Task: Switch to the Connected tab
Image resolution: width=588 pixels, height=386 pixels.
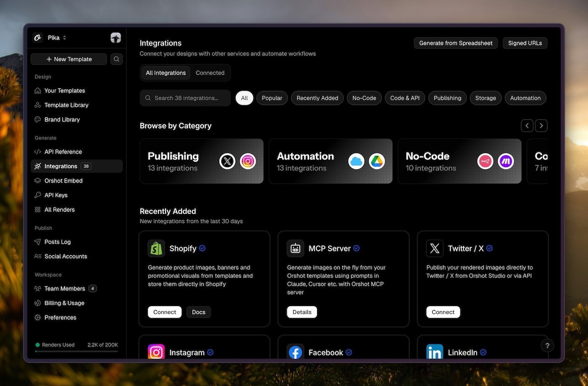Action: click(x=210, y=73)
